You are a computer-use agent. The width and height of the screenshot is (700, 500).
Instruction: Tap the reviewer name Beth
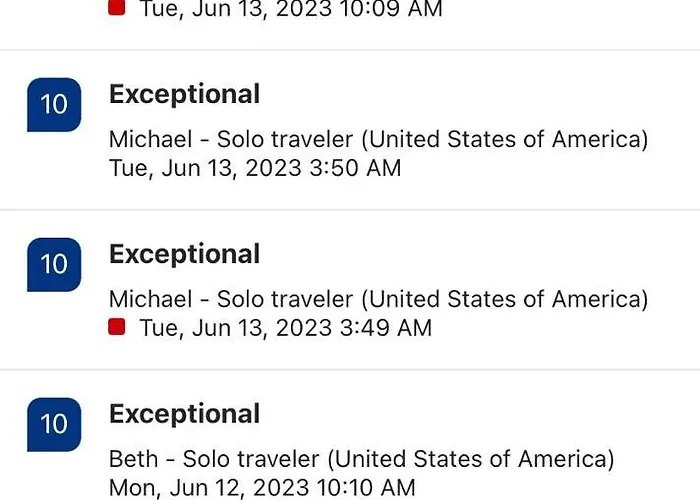click(x=133, y=459)
